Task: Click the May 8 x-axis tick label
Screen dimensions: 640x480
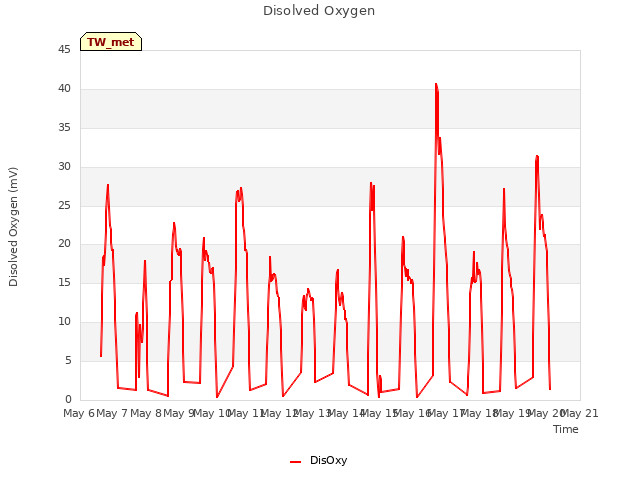Action: (146, 413)
